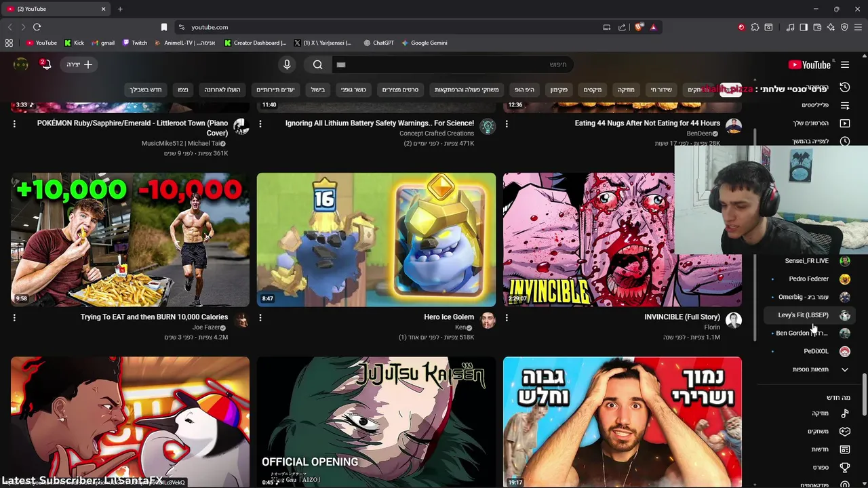Open the account avatar menu
The width and height of the screenshot is (868, 488).
(21, 64)
